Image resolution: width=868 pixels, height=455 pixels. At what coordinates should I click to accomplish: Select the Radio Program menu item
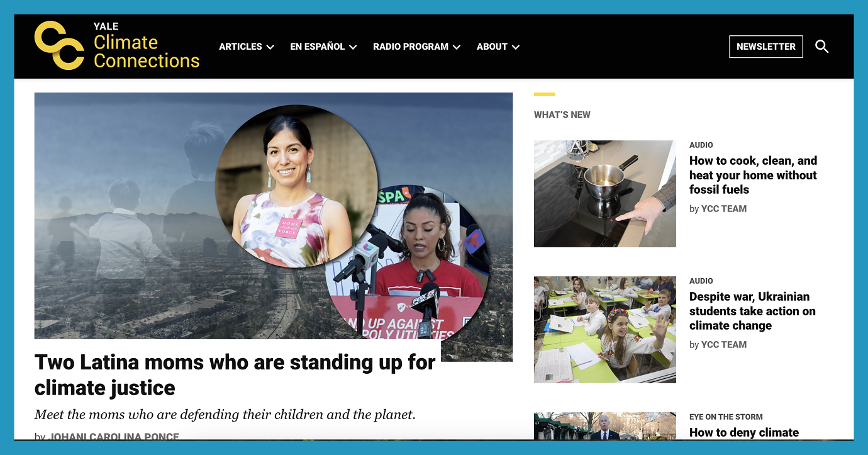tap(411, 47)
